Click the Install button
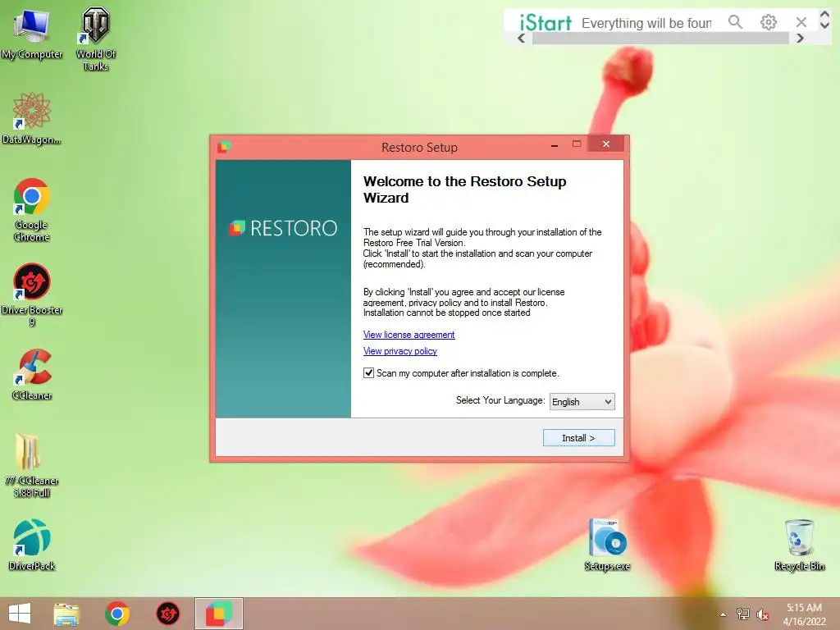 (x=578, y=438)
